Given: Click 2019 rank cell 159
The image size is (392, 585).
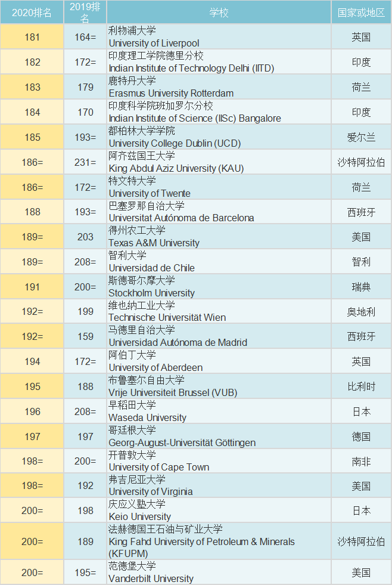Looking at the screenshot, I should 85,336.
